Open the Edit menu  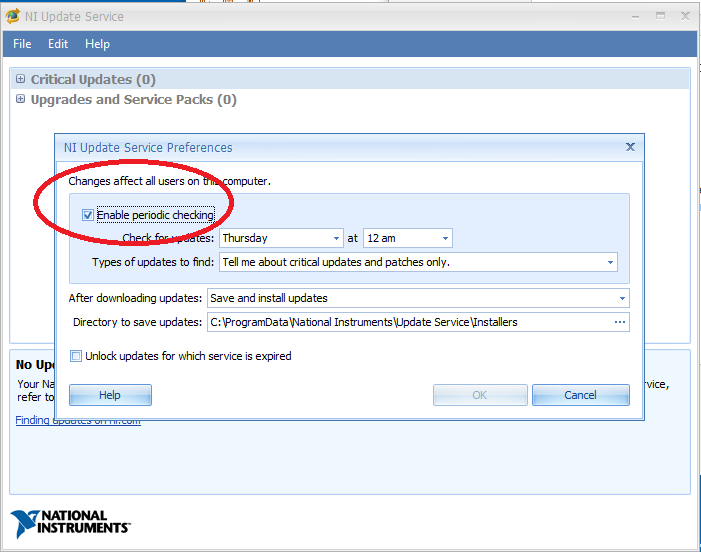[x=58, y=44]
